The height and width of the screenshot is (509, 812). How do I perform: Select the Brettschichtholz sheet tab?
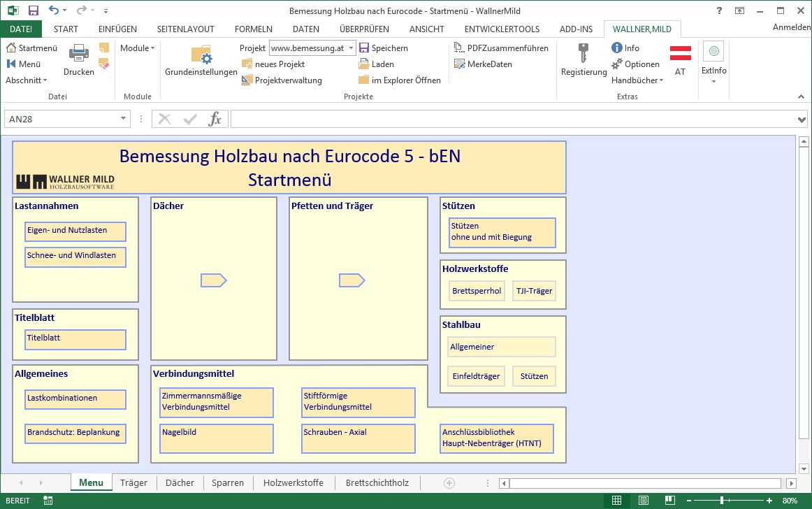tap(377, 483)
